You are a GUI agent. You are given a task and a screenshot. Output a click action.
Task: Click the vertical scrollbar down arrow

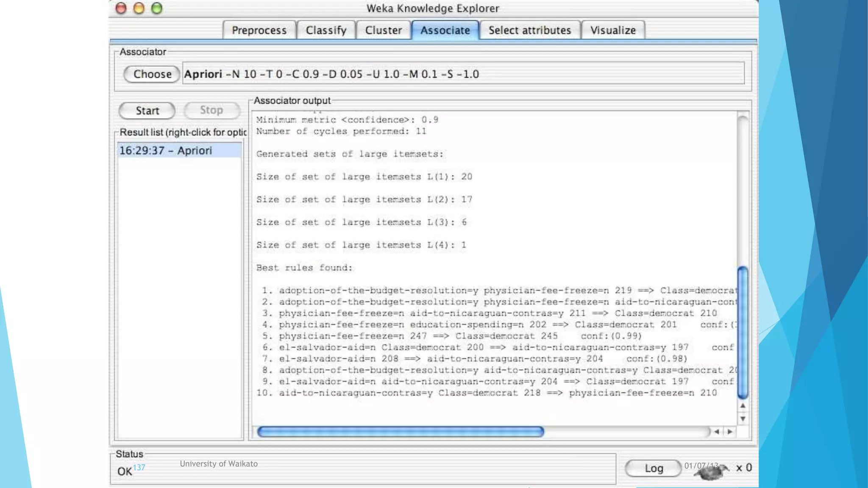click(x=743, y=419)
